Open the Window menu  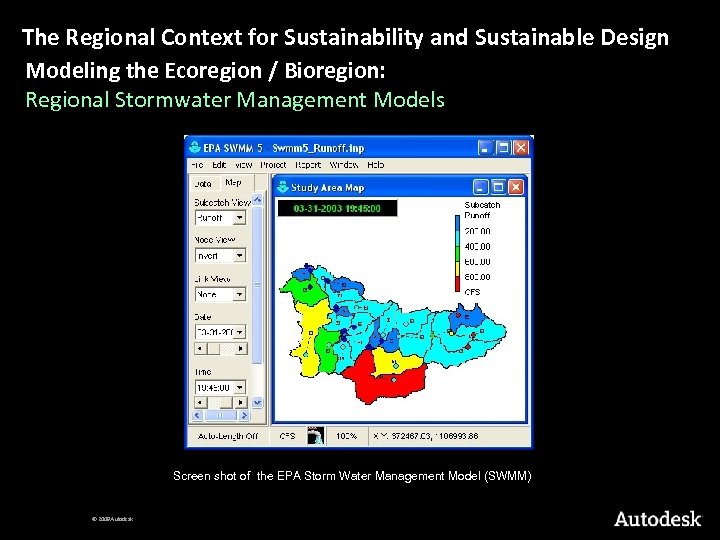[344, 164]
